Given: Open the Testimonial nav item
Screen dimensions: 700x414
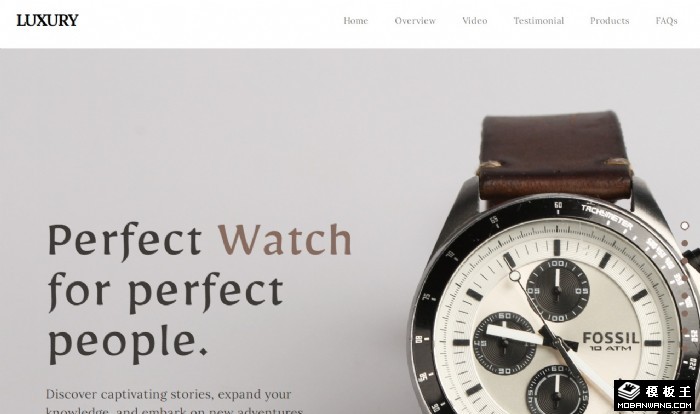Looking at the screenshot, I should (x=538, y=21).
